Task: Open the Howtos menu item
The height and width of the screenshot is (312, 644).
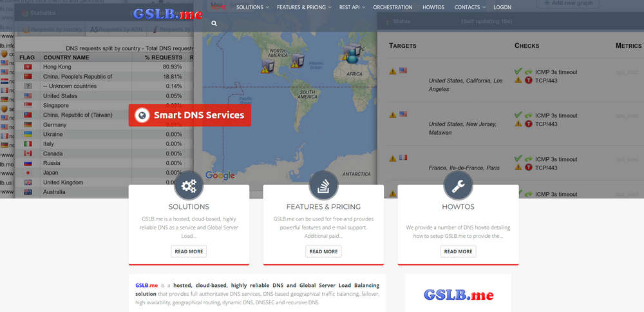Action: coord(433,7)
